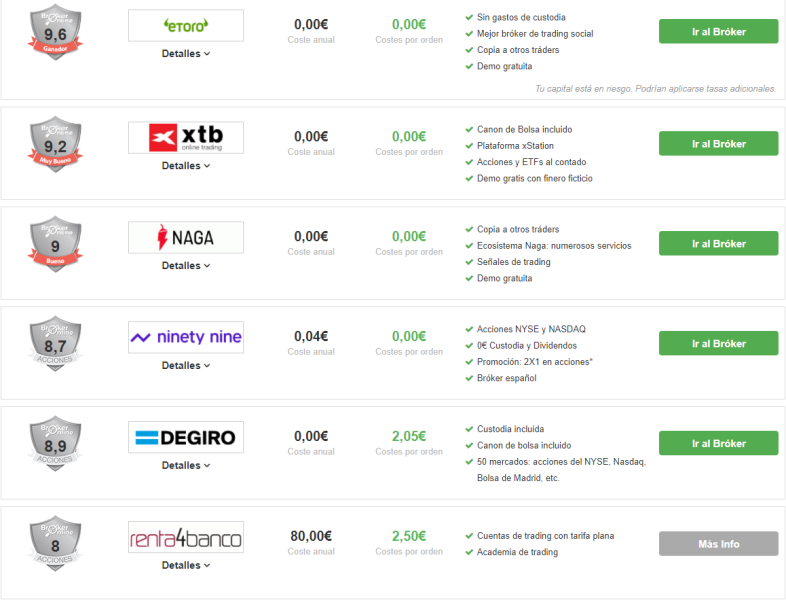This screenshot has height=600, width=786.
Task: Click the NAGA broker logo
Action: tap(185, 237)
